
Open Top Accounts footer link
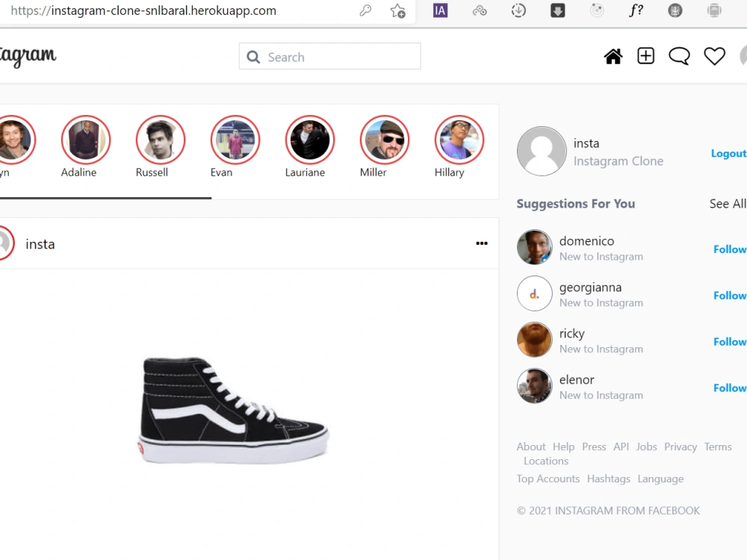click(548, 479)
